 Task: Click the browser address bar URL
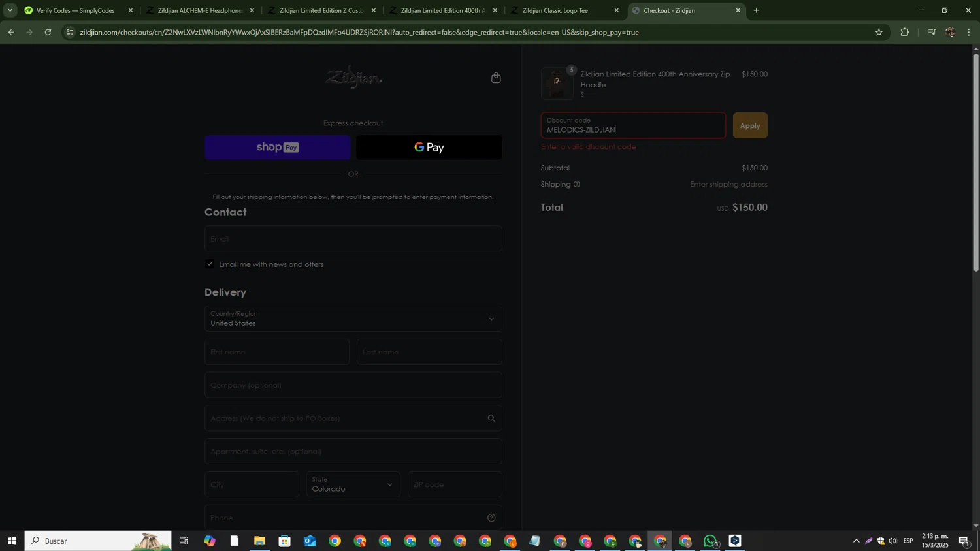point(359,32)
